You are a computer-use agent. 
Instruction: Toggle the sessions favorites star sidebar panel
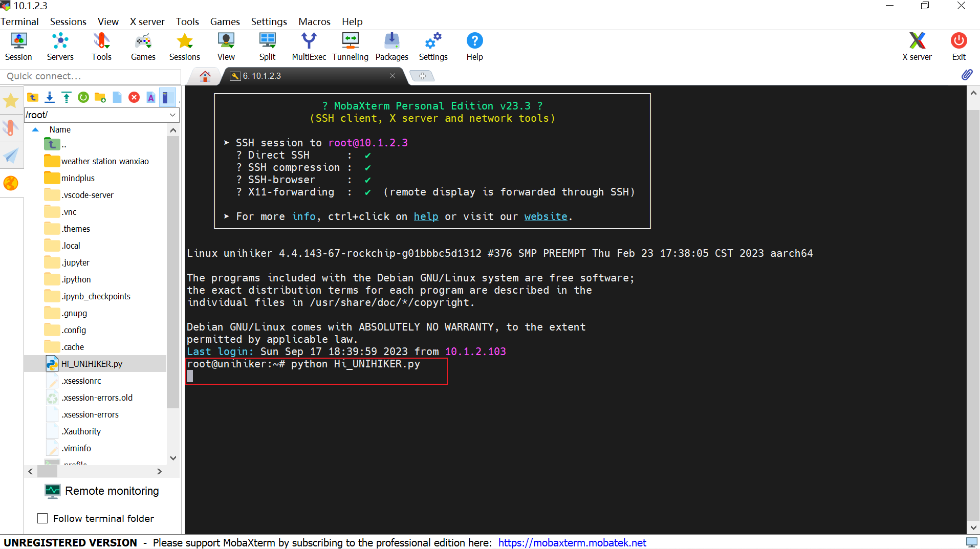11,101
